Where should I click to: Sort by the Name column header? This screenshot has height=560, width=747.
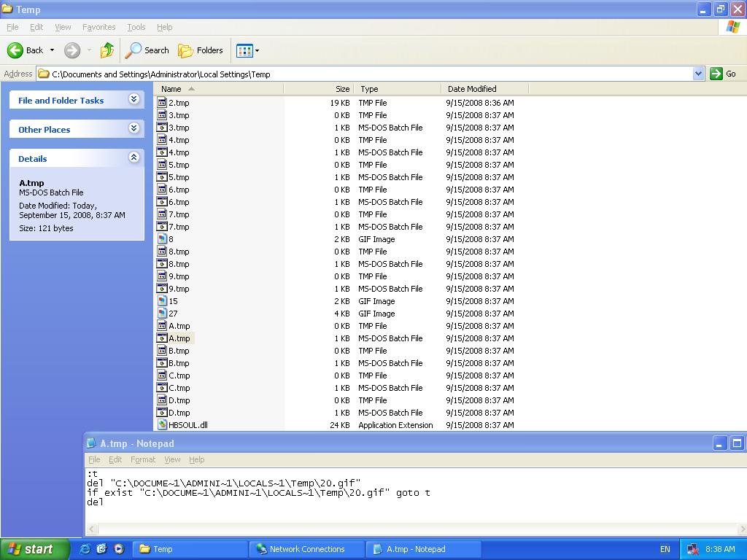(219, 89)
